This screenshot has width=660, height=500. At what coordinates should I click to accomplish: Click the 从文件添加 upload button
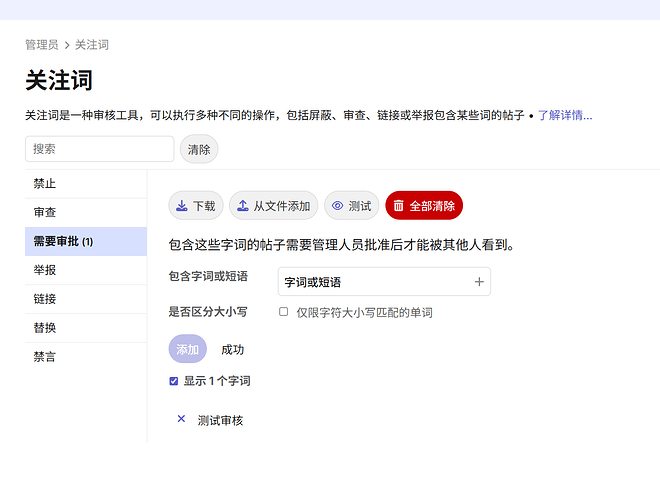tap(274, 205)
